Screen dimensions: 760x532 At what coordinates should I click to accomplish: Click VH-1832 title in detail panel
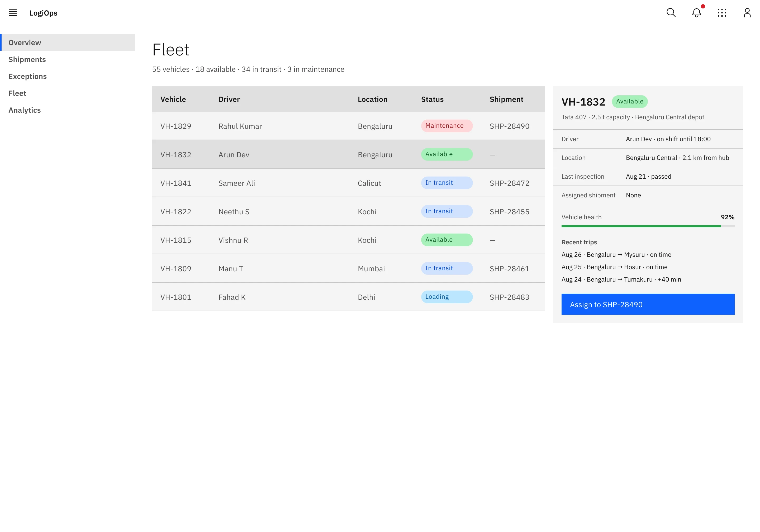(x=583, y=102)
